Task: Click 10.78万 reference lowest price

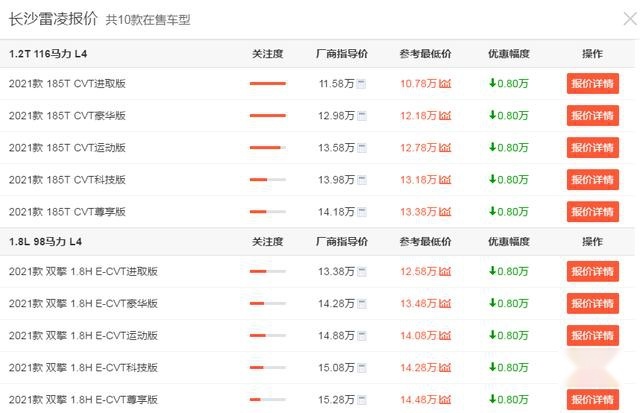Action: tap(418, 84)
